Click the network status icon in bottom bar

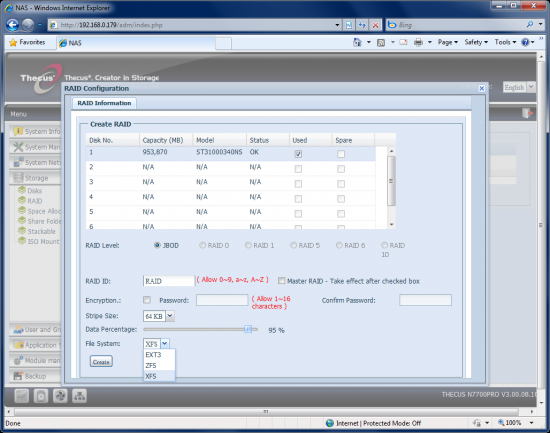79,396
